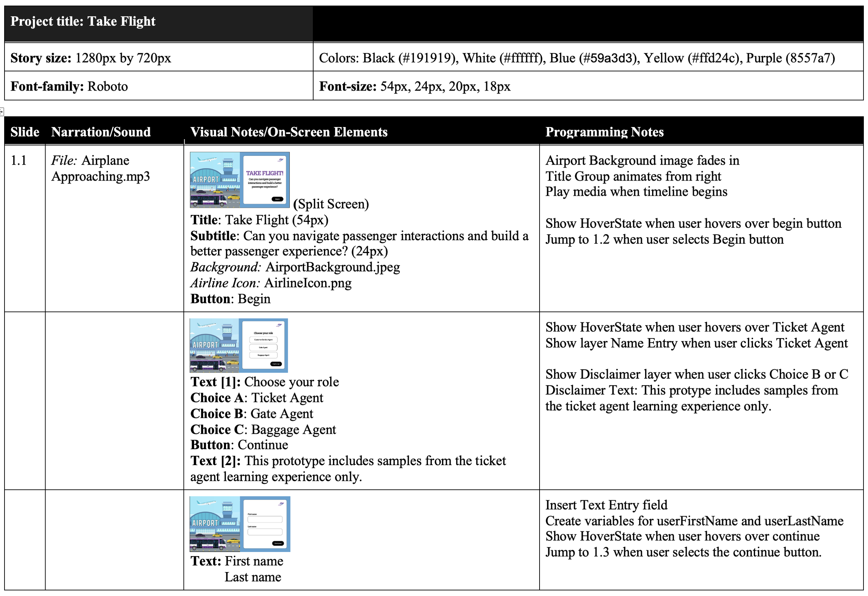Screen dimensions: 868x596
Task: Select the Customer Service Agent role option
Action: pyautogui.click(x=264, y=340)
